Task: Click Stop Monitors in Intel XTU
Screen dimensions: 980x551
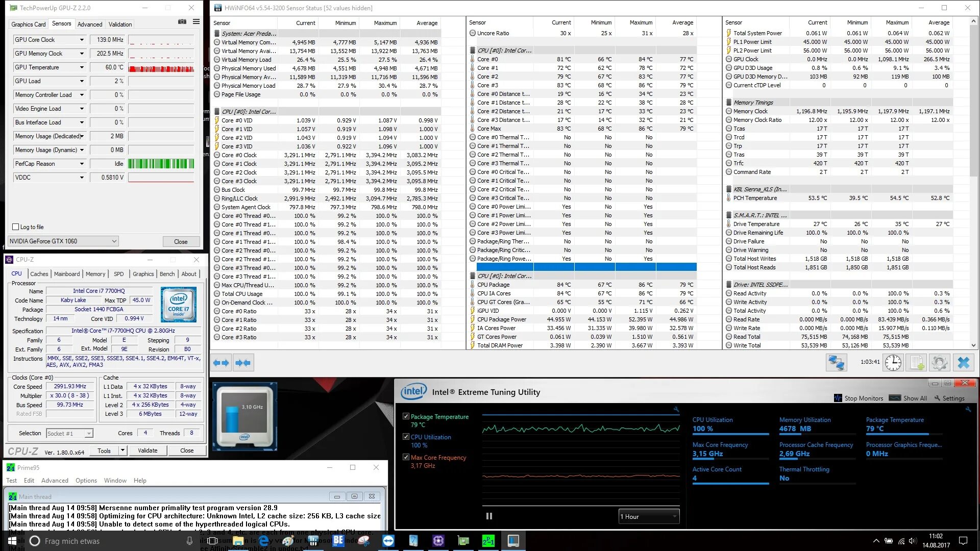Action: (x=859, y=398)
